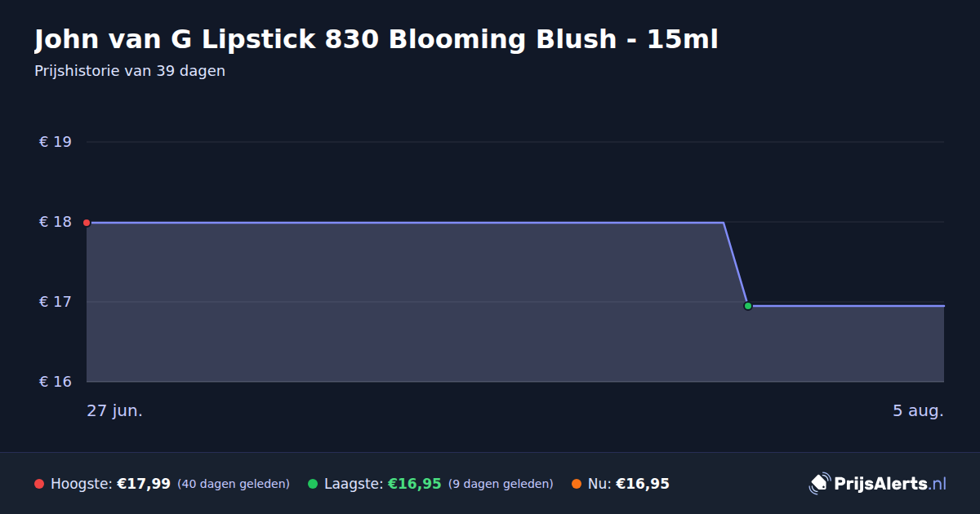This screenshot has height=514, width=980.
Task: Click the € 17 axis label
Action: [x=56, y=302]
